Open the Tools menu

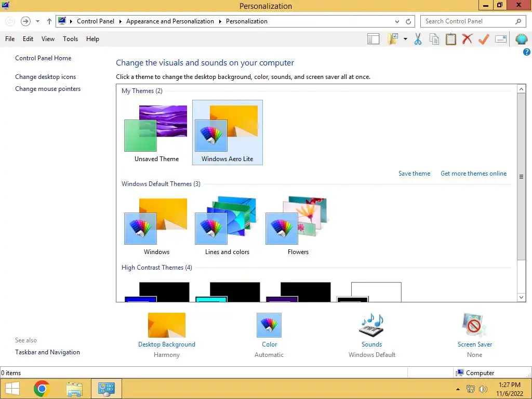[70, 39]
